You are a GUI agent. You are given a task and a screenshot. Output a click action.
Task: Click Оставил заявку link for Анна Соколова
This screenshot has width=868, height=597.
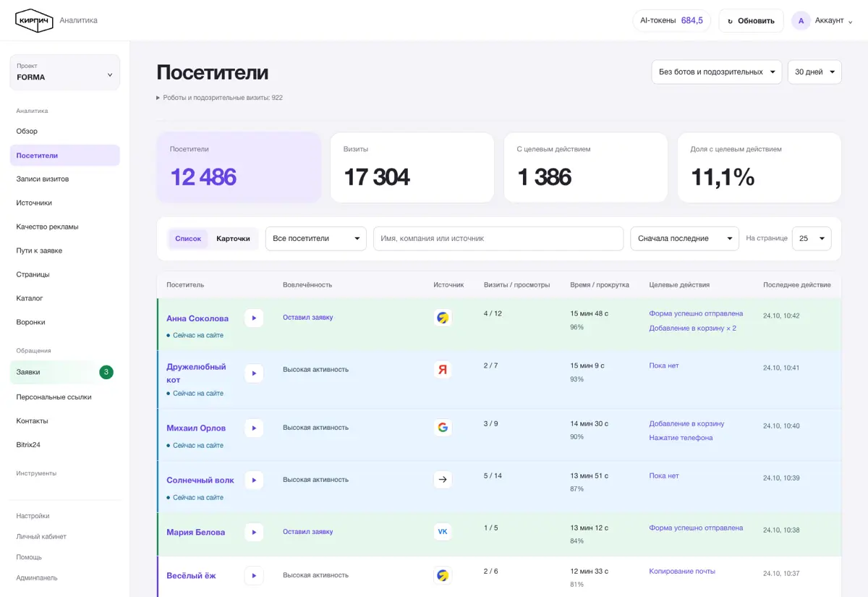308,318
